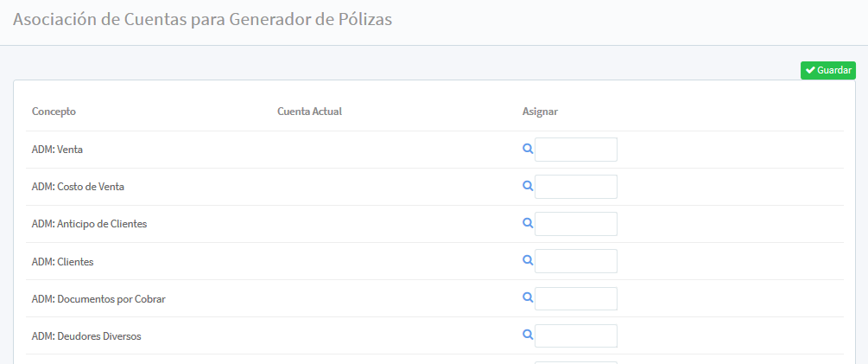868x364 pixels.
Task: Click the ADM: Documentos por Cobrar label
Action: click(98, 299)
